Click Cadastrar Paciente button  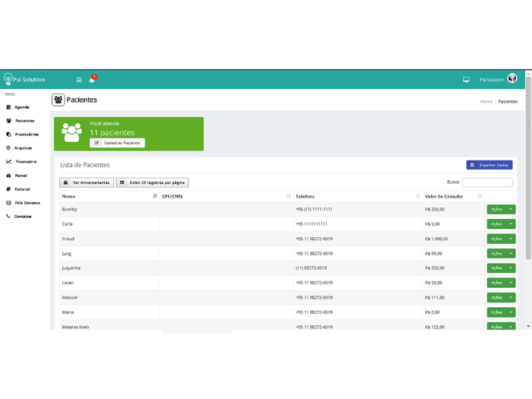(117, 143)
